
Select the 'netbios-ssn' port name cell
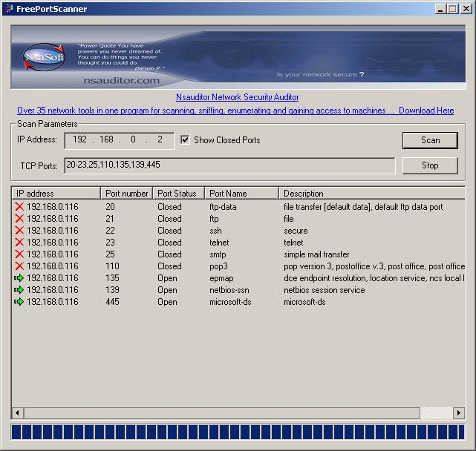229,290
